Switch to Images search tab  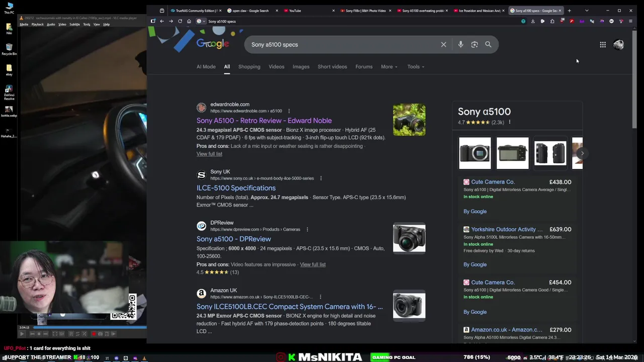tap(301, 67)
